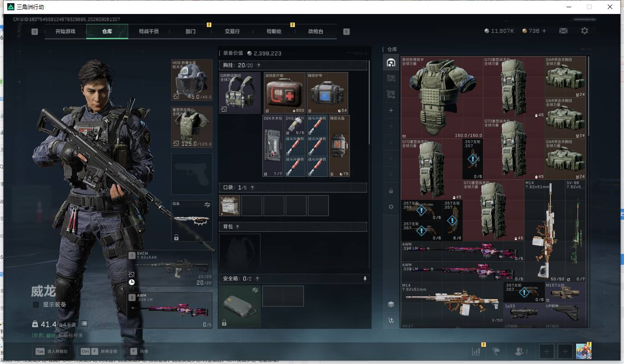Open the 特战干员 tab
The height and width of the screenshot is (364, 624).
[149, 32]
